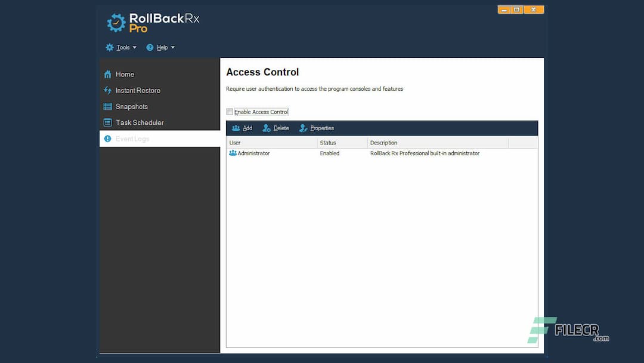Click the Administrator user icon in the list

231,153
